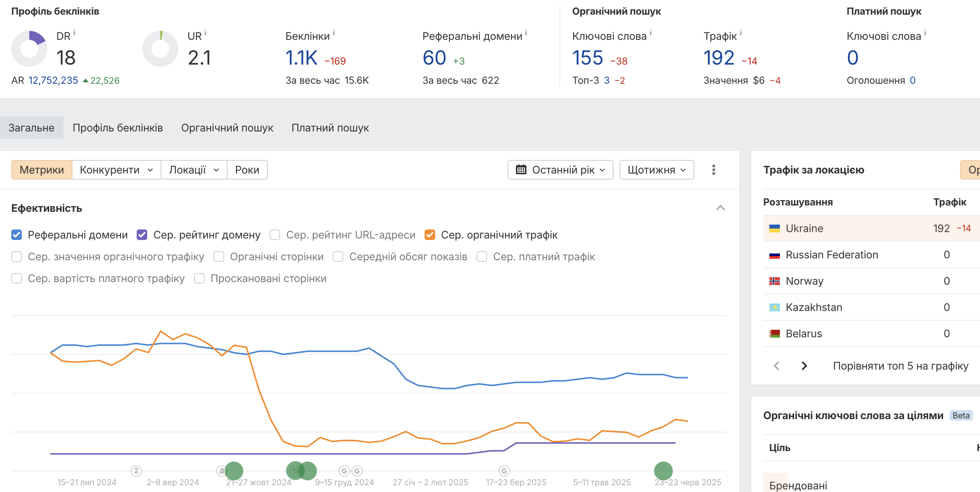Click the info icon next to Беклінки
980x492 pixels.
(334, 33)
